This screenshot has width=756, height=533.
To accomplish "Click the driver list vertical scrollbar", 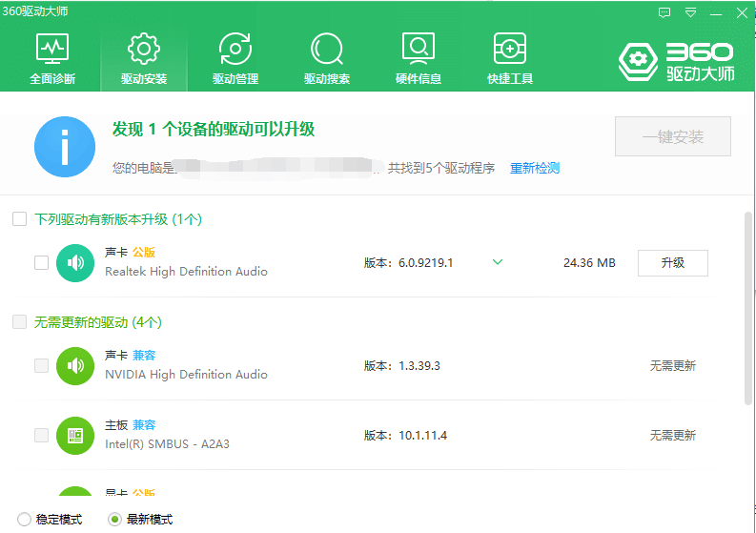I will point(747,305).
